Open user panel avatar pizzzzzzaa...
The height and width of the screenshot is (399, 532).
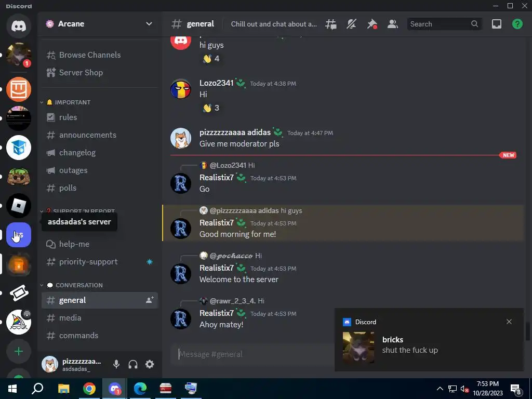pyautogui.click(x=50, y=364)
